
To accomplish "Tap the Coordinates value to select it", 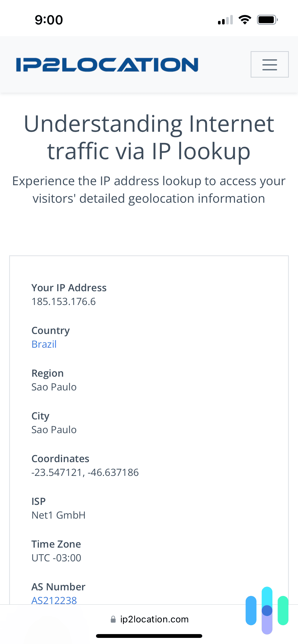I will (x=85, y=472).
